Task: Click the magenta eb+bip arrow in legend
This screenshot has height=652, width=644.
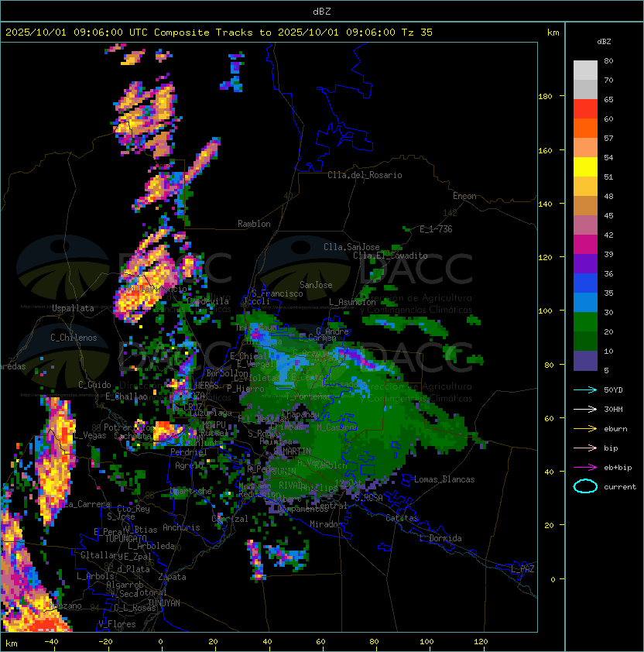Action: 585,468
